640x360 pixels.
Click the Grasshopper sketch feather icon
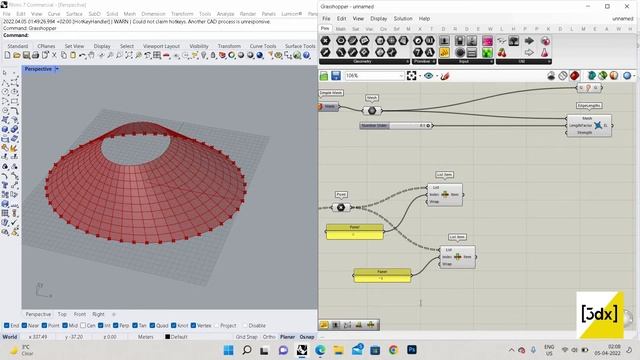point(445,76)
